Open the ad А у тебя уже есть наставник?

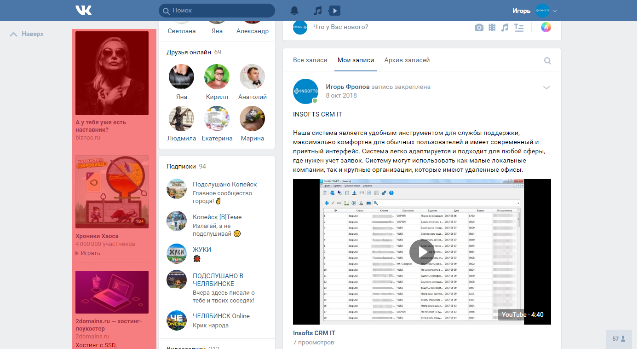pyautogui.click(x=101, y=126)
